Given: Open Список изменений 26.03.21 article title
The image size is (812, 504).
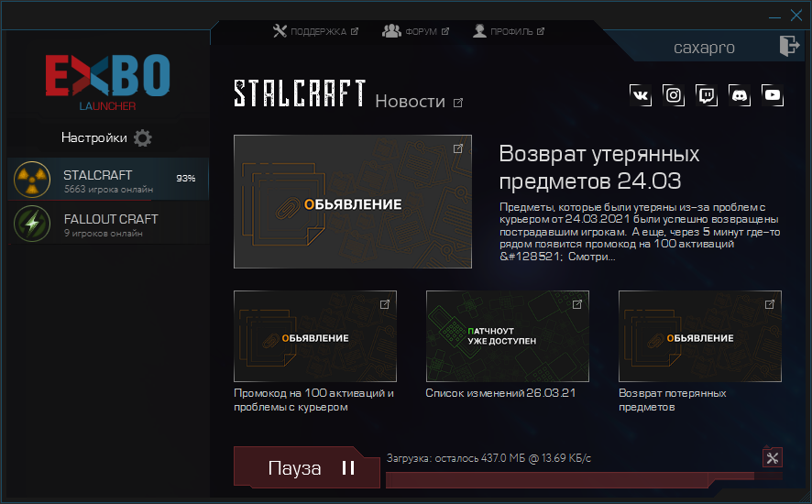Looking at the screenshot, I should [500, 393].
